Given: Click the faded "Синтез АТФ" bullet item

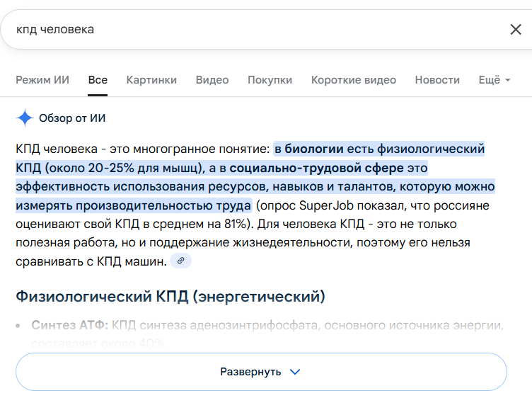Looking at the screenshot, I should coord(69,326).
